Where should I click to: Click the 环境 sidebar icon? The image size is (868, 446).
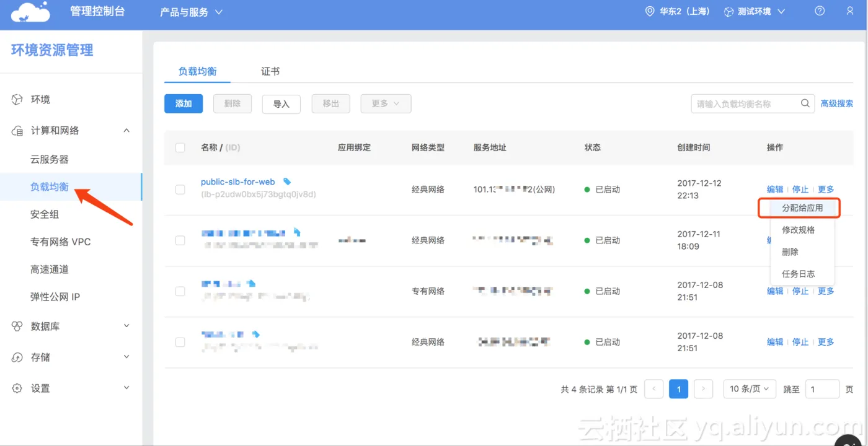pyautogui.click(x=17, y=99)
